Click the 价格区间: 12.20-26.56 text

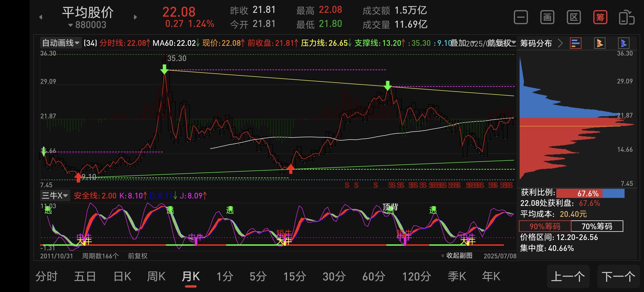pyautogui.click(x=559, y=237)
